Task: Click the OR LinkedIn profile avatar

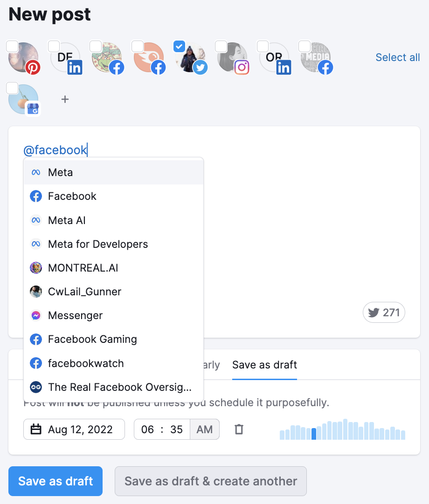Action: 275,58
